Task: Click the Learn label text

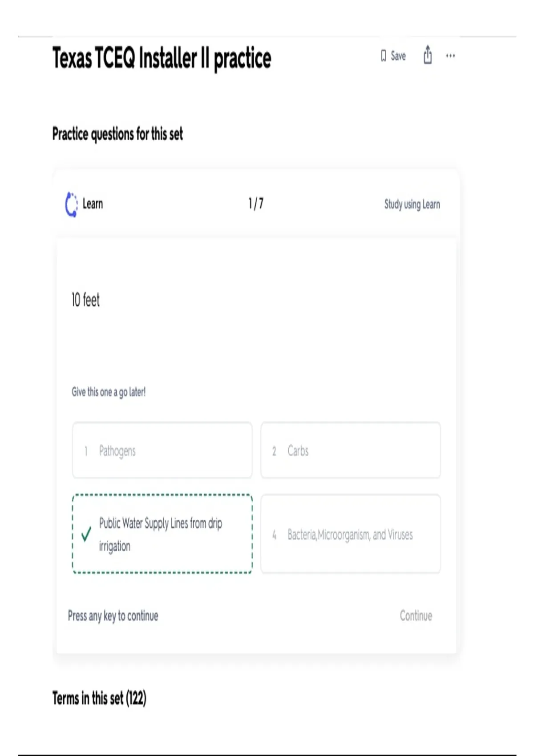Action: pos(93,204)
